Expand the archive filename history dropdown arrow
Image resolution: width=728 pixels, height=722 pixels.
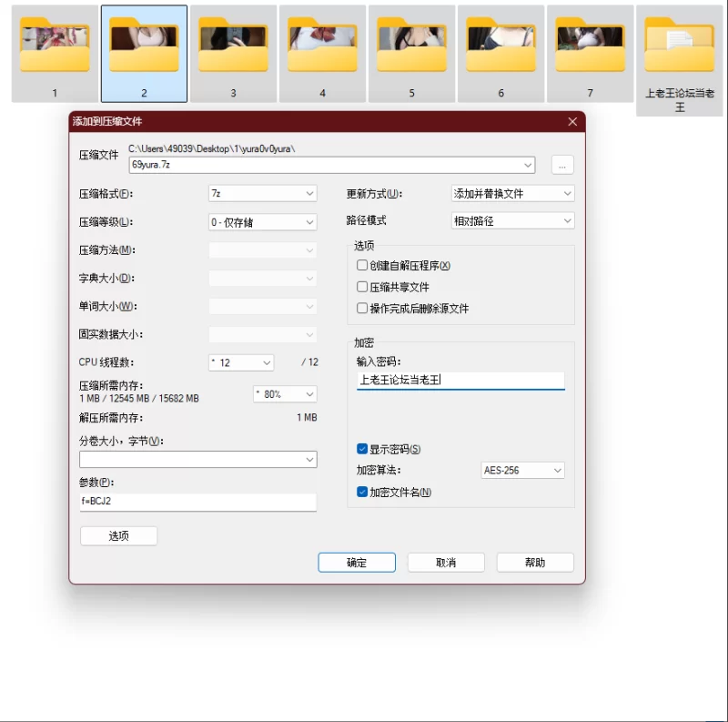click(x=528, y=165)
